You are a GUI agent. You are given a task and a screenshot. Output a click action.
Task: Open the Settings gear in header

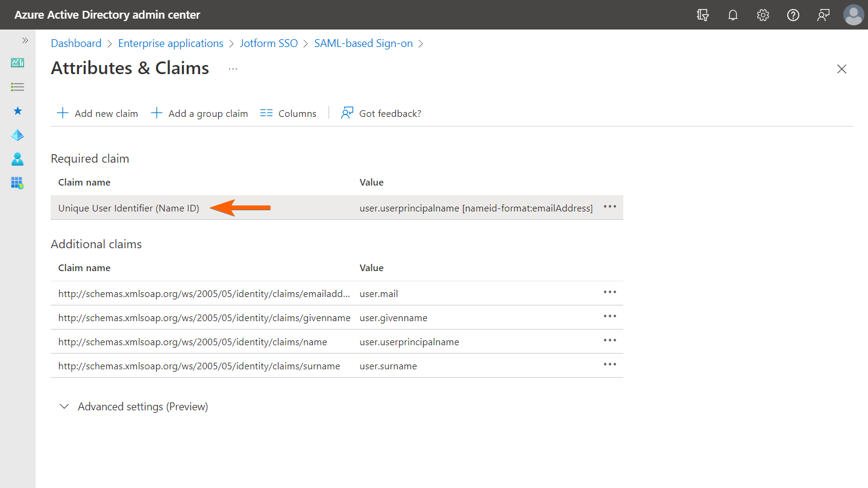click(763, 15)
